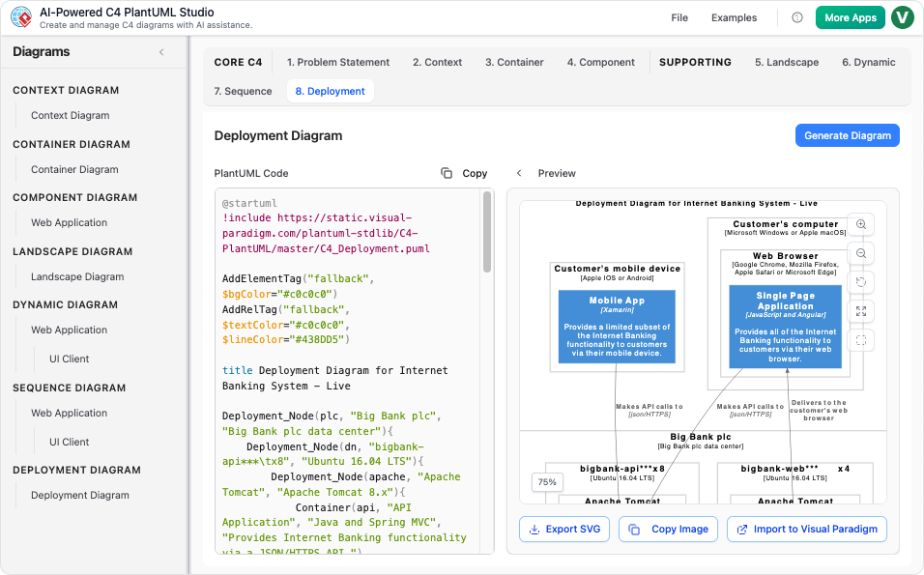Import the diagram to Visual Paradigm
The height and width of the screenshot is (575, 924).
pos(806,530)
